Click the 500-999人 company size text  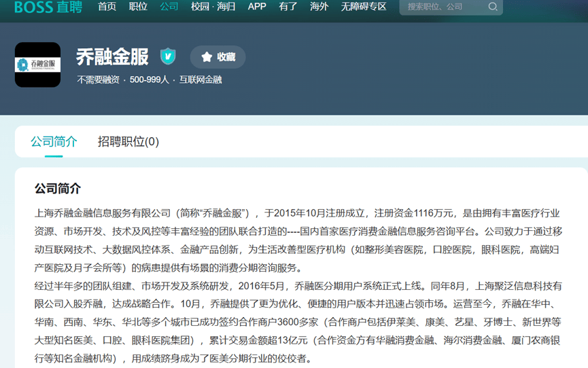150,80
